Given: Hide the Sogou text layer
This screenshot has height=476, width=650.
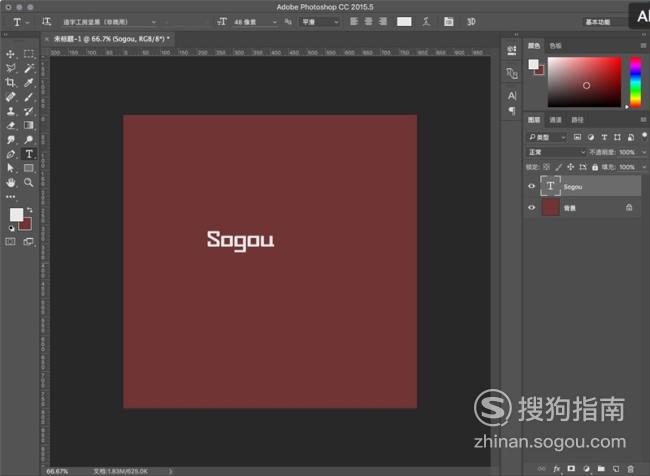Looking at the screenshot, I should click(x=531, y=186).
